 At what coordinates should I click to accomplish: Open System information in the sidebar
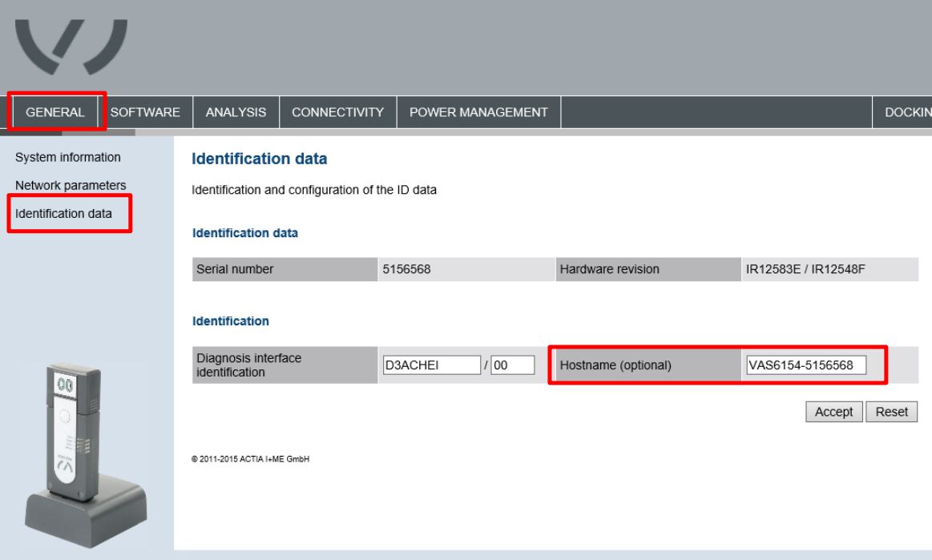coord(68,157)
